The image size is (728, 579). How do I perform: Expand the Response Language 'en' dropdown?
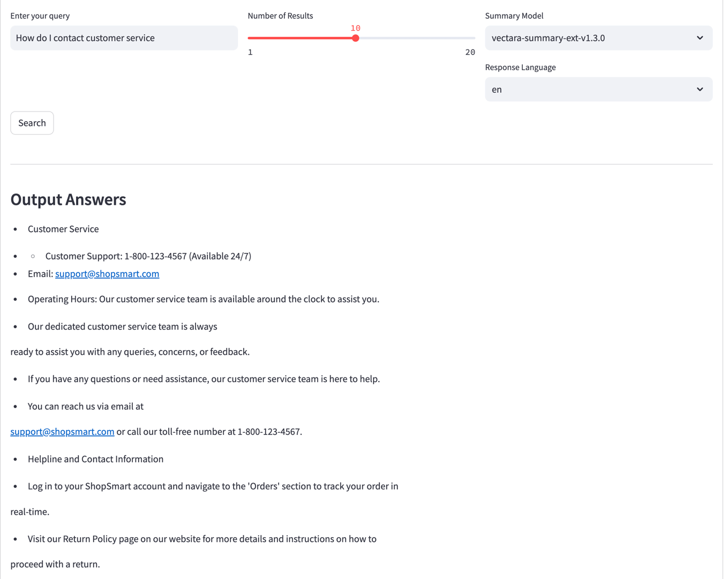click(x=589, y=90)
